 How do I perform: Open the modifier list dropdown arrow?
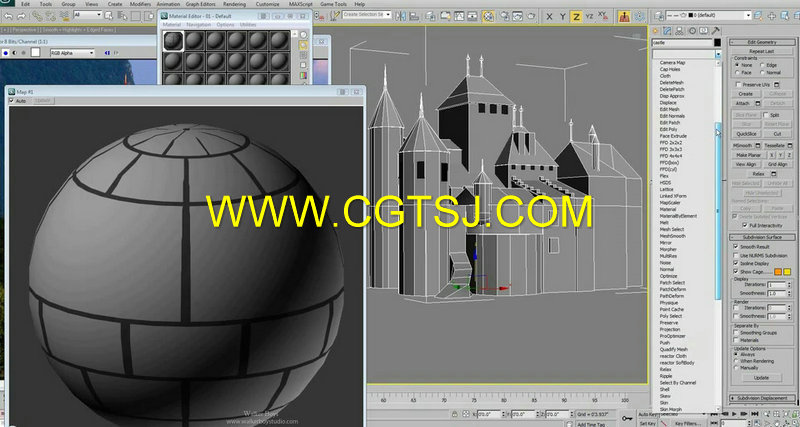pyautogui.click(x=718, y=54)
